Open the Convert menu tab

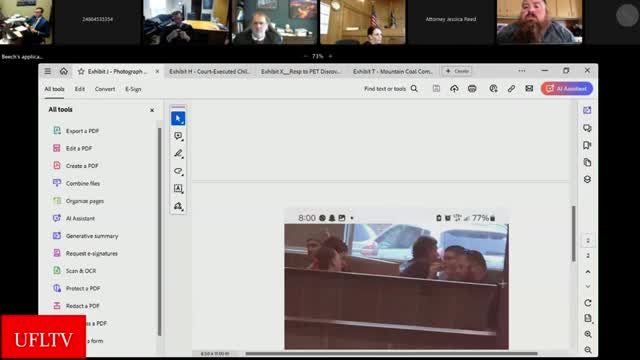click(x=105, y=89)
